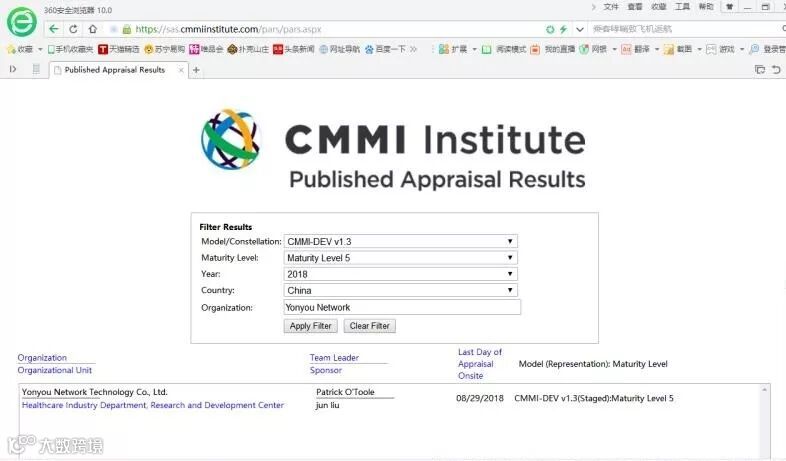This screenshot has width=786, height=461.
Task: Click the browser search box
Action: pos(682,30)
